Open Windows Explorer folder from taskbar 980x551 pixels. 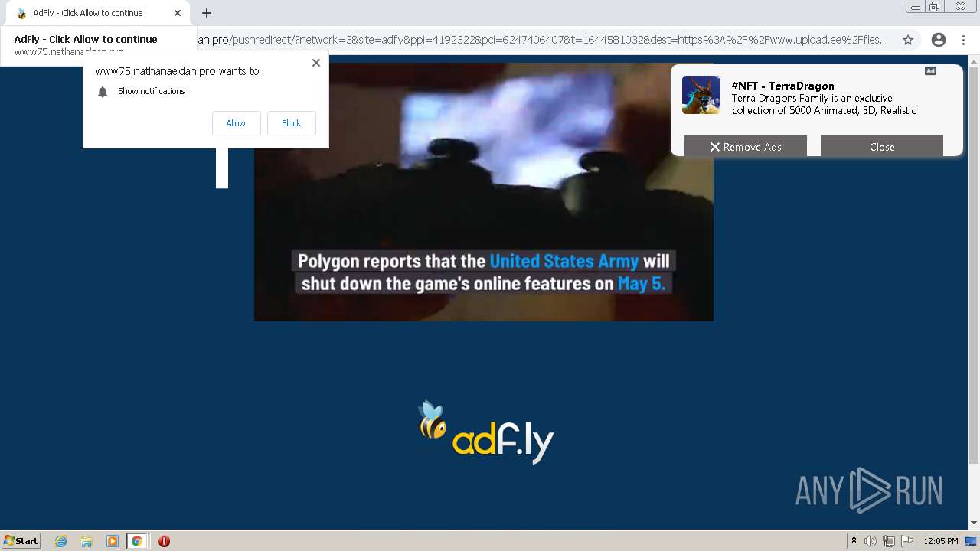tap(87, 541)
